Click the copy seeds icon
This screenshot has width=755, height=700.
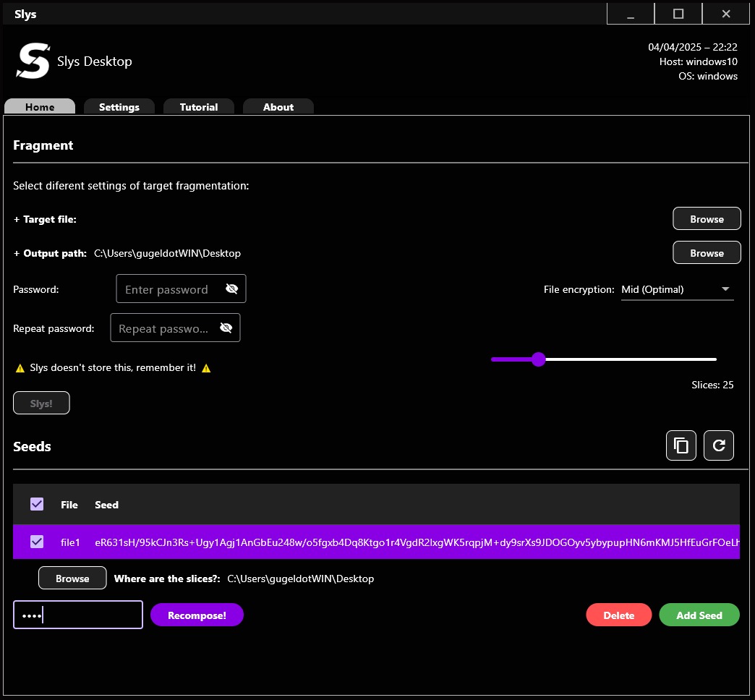pyautogui.click(x=681, y=445)
